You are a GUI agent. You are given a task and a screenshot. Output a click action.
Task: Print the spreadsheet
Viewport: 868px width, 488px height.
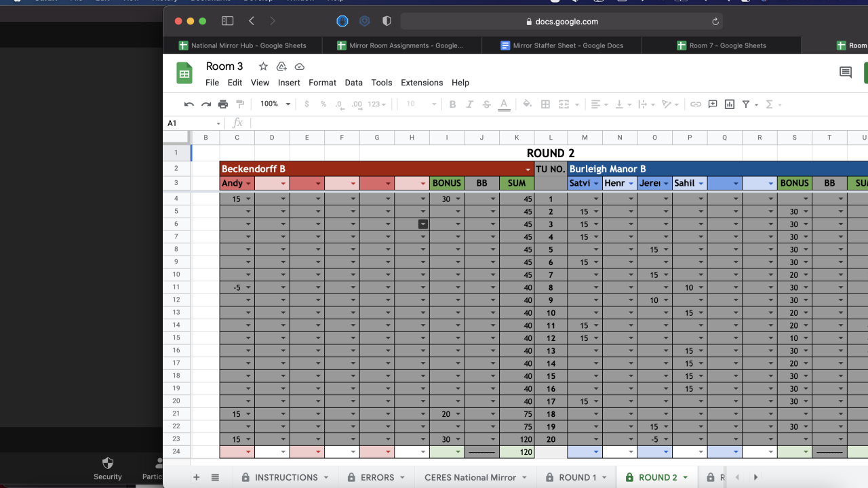click(223, 104)
